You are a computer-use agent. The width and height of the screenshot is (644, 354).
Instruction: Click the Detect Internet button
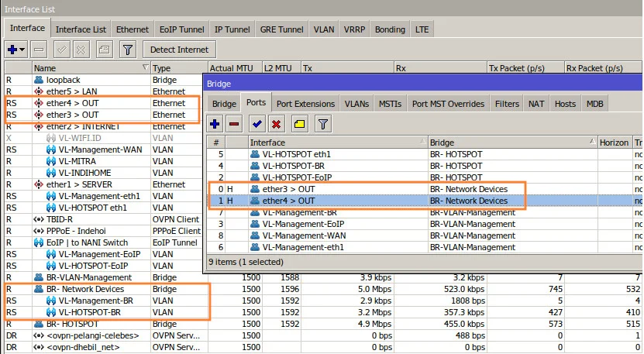click(x=180, y=50)
